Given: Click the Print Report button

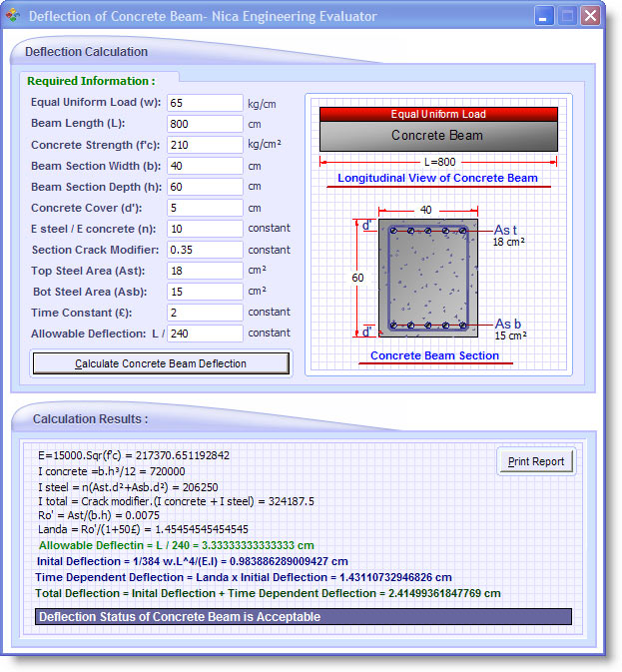Looking at the screenshot, I should 536,461.
